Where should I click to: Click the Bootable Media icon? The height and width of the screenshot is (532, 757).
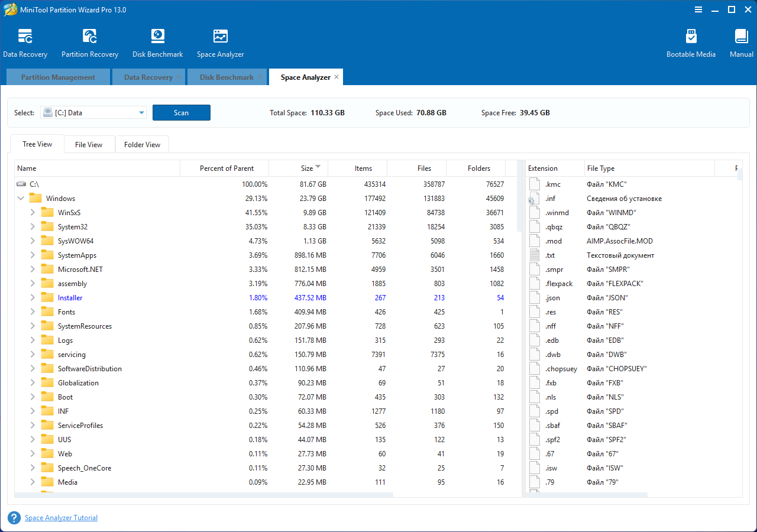point(691,37)
